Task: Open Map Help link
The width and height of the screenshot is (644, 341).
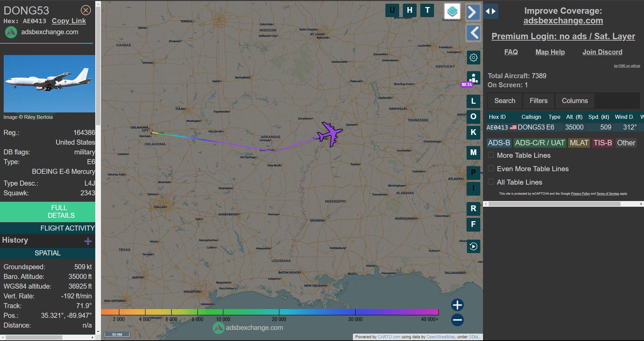Action: point(550,52)
